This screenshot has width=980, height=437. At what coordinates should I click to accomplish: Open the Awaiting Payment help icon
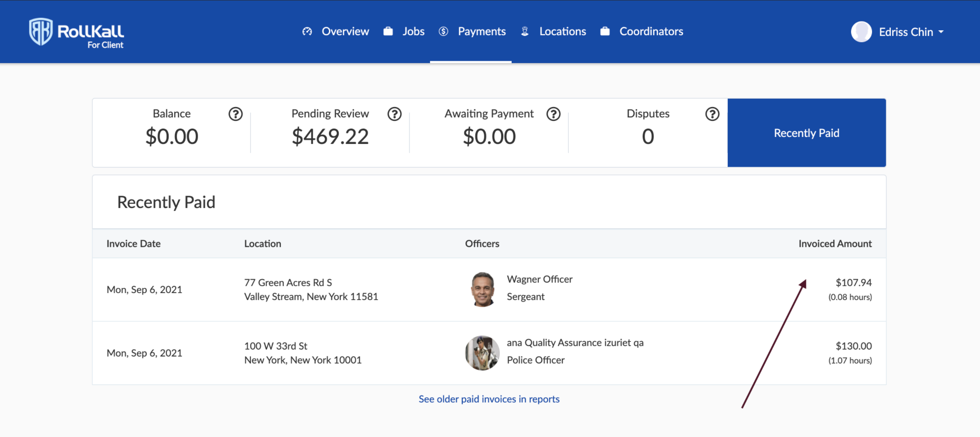(x=553, y=114)
